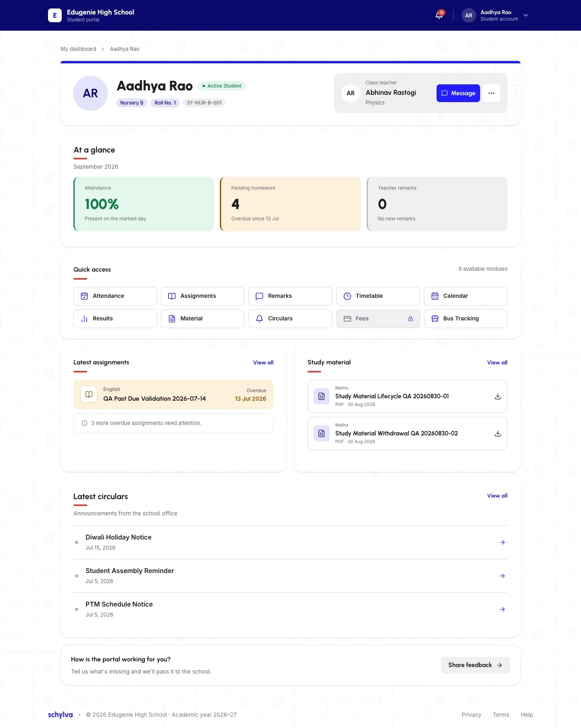Open the Terms footer link
Screen dimensions: 581x728
click(x=501, y=715)
